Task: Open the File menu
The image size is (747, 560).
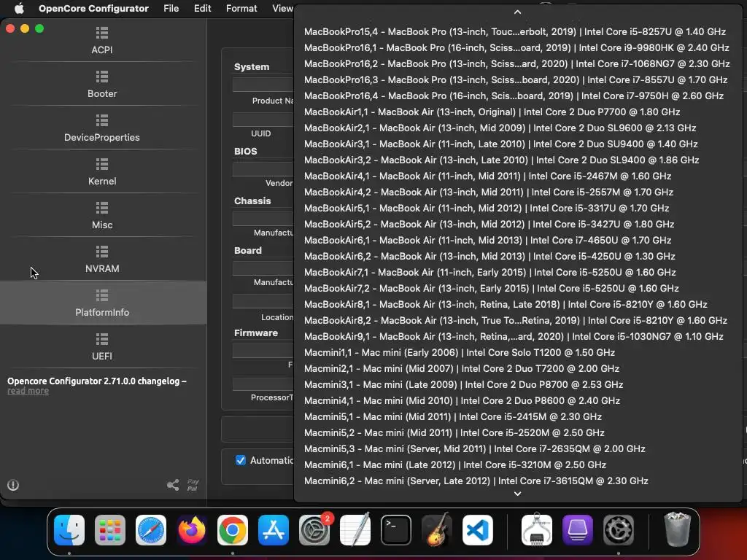Action: tap(171, 8)
